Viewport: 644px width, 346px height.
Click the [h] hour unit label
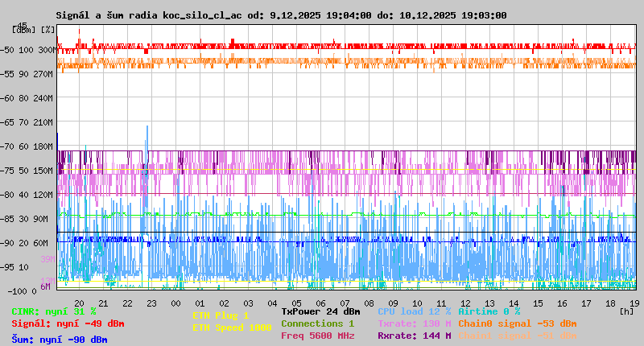pyautogui.click(x=626, y=311)
